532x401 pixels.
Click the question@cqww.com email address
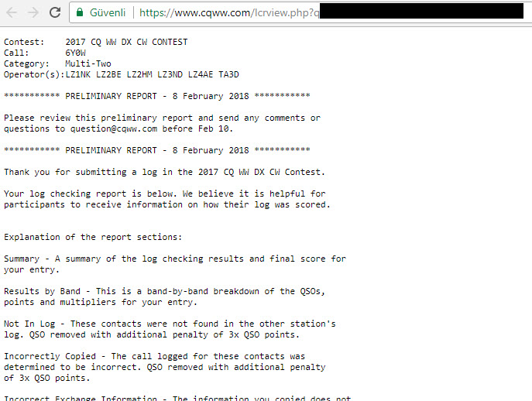114,129
